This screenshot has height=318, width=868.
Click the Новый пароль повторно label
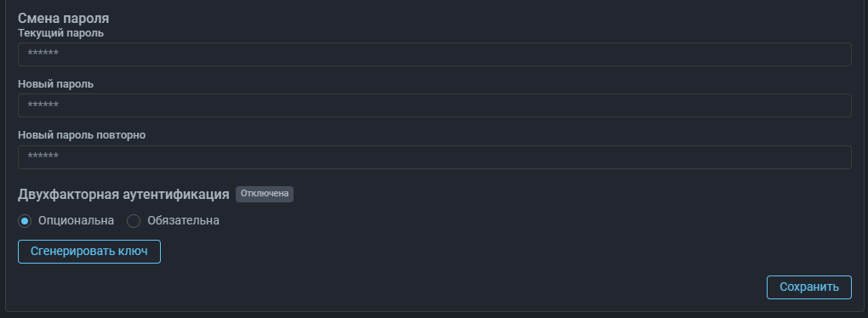coord(82,135)
